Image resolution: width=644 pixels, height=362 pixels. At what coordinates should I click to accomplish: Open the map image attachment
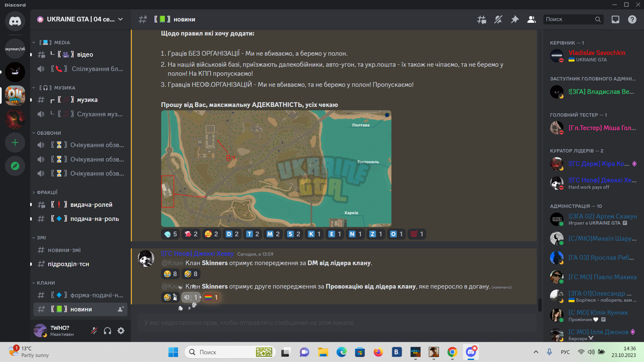(276, 169)
